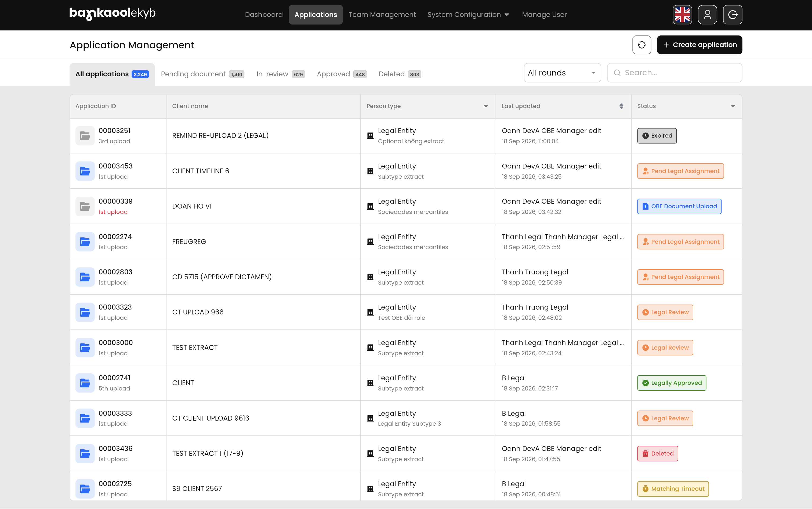Click the logout icon in header
Screen dimensions: 812x509
[x=733, y=15]
